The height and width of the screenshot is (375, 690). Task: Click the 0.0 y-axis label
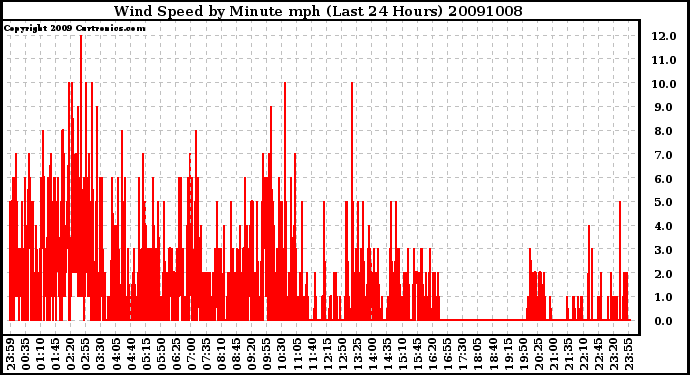664,321
